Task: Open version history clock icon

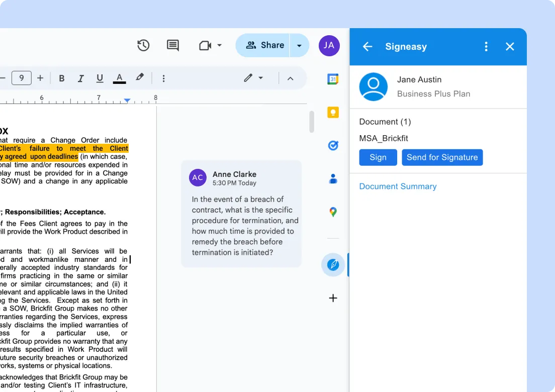Action: (143, 45)
